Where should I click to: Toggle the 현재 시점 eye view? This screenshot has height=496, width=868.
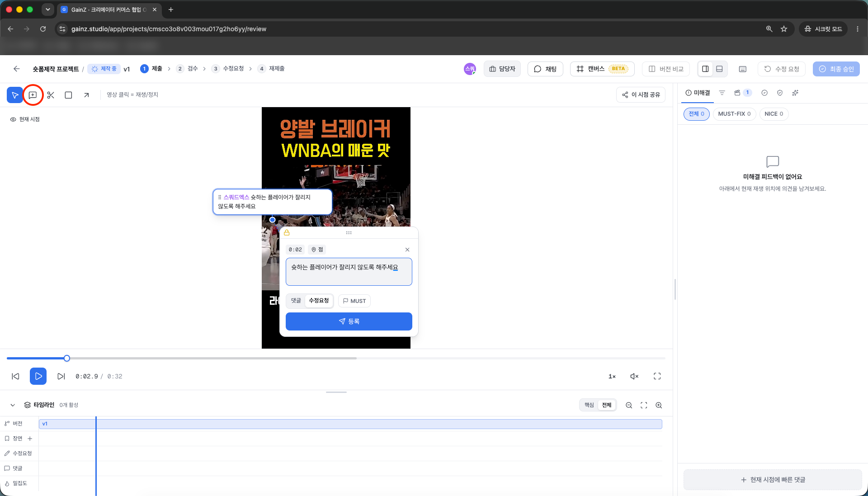tap(25, 119)
